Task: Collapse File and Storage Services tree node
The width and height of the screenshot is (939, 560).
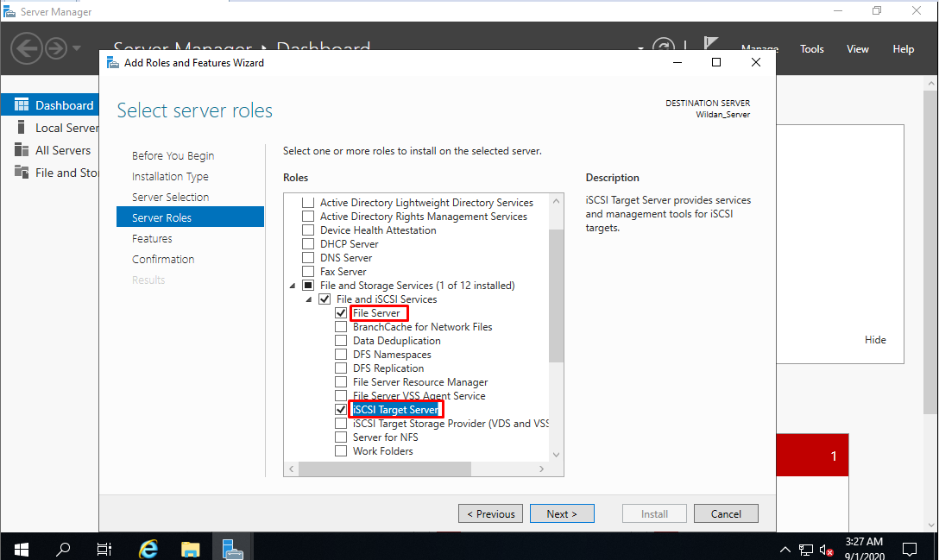Action: coord(293,286)
